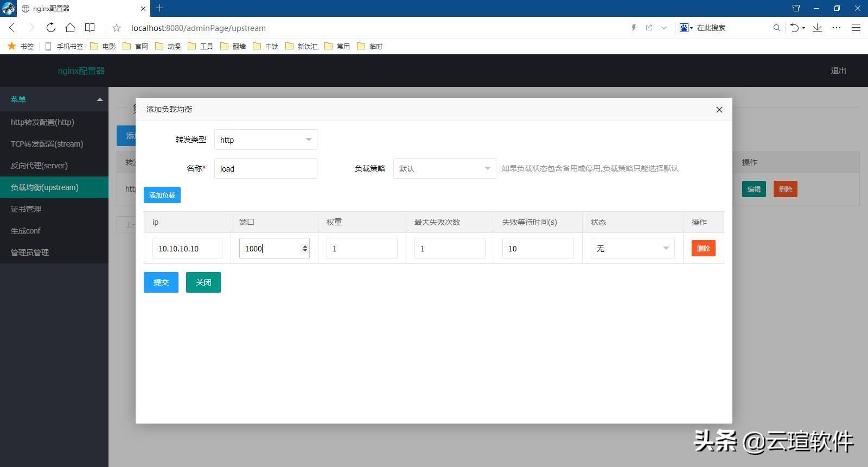Image resolution: width=868 pixels, height=467 pixels.
Task: Open the 负载策略 默认 dropdown
Action: point(445,169)
